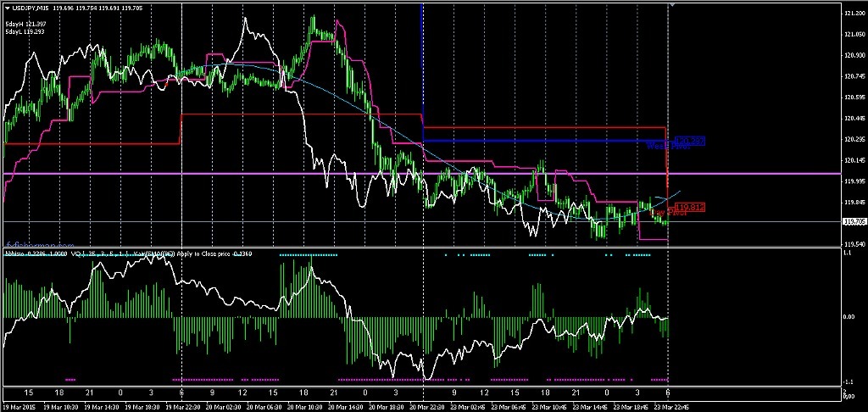This screenshot has width=868, height=412.
Task: Select the blue vertical line at top
Action: (x=422, y=51)
